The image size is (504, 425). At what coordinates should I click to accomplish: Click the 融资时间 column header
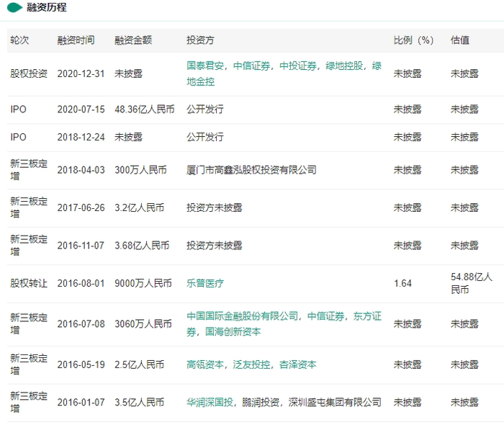point(76,40)
